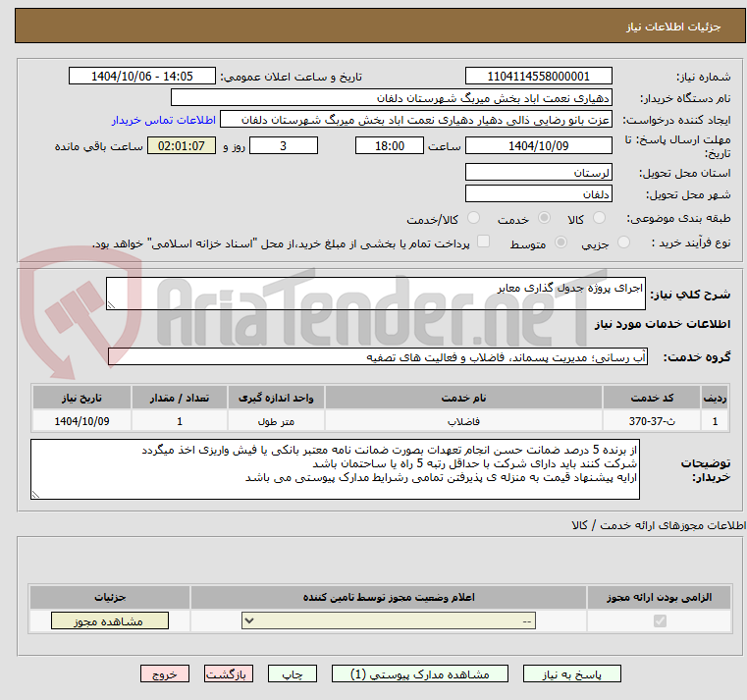Select the کالا/خدمت radio button
Viewport: 747px width, 700px height.
tap(473, 218)
